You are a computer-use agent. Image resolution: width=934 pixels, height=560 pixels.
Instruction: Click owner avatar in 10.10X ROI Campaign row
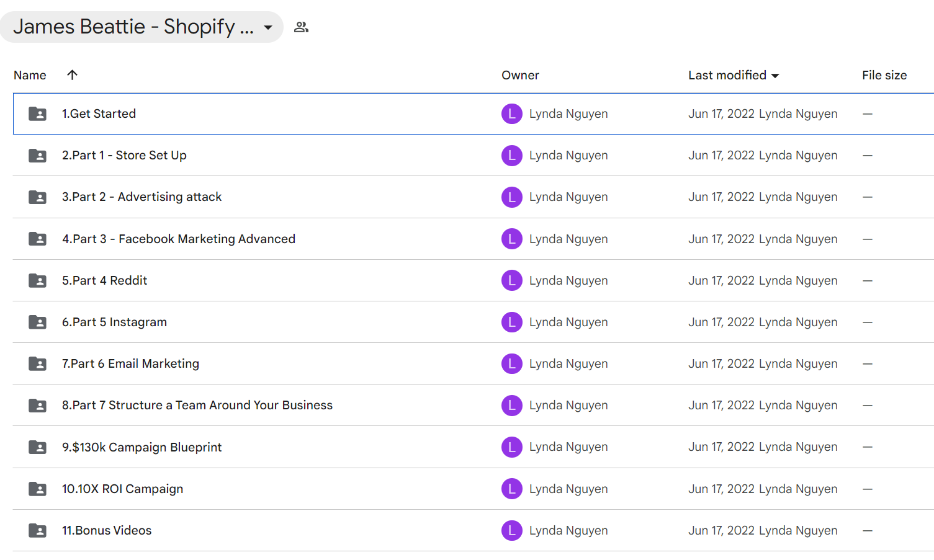(x=512, y=489)
